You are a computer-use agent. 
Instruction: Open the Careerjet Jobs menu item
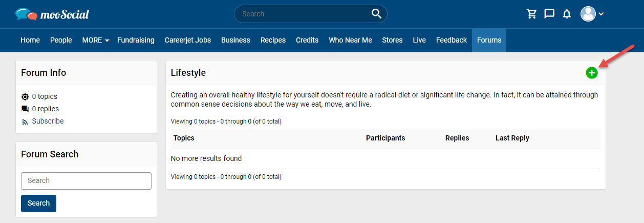click(x=187, y=40)
